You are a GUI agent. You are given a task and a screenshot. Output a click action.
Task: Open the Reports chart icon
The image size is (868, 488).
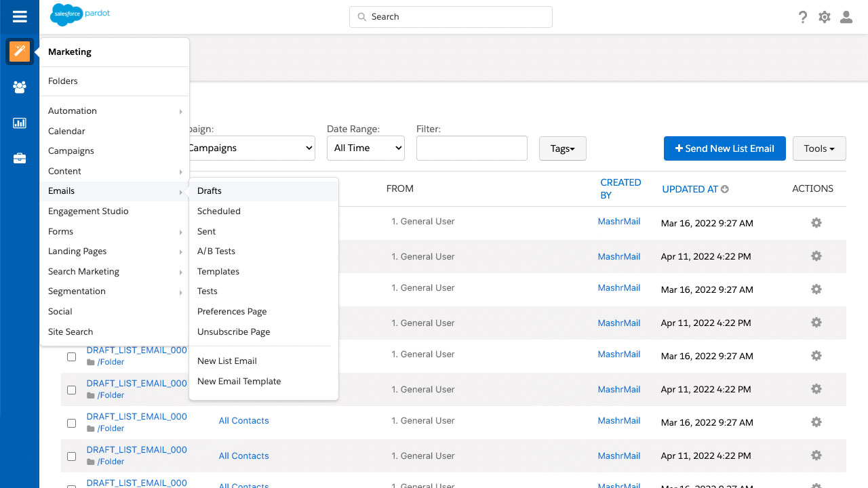20,123
